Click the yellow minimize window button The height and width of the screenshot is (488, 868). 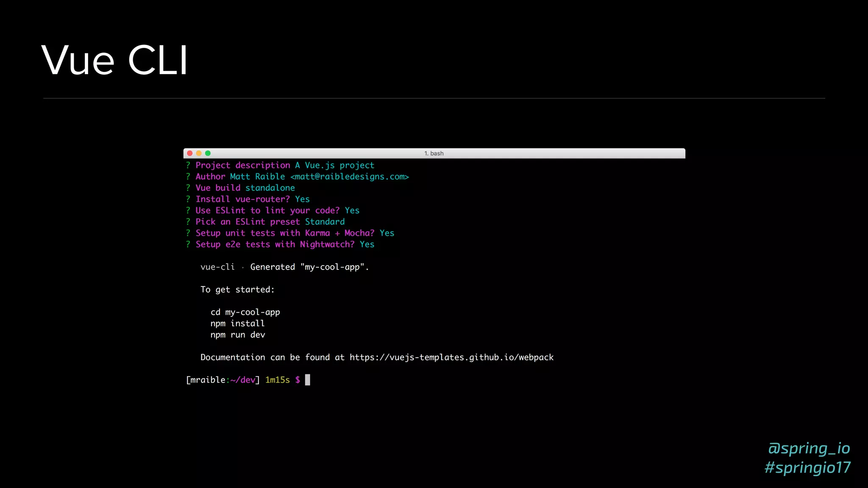click(x=199, y=153)
